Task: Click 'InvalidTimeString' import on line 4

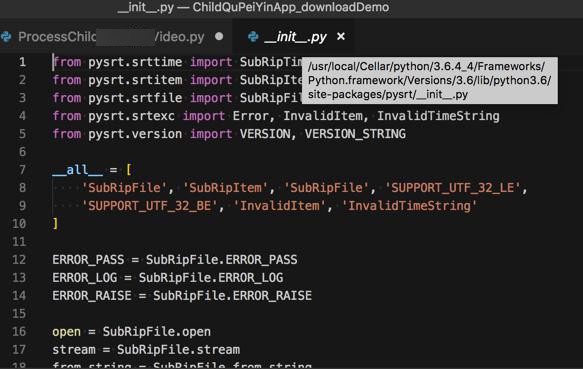Action: 438,116
